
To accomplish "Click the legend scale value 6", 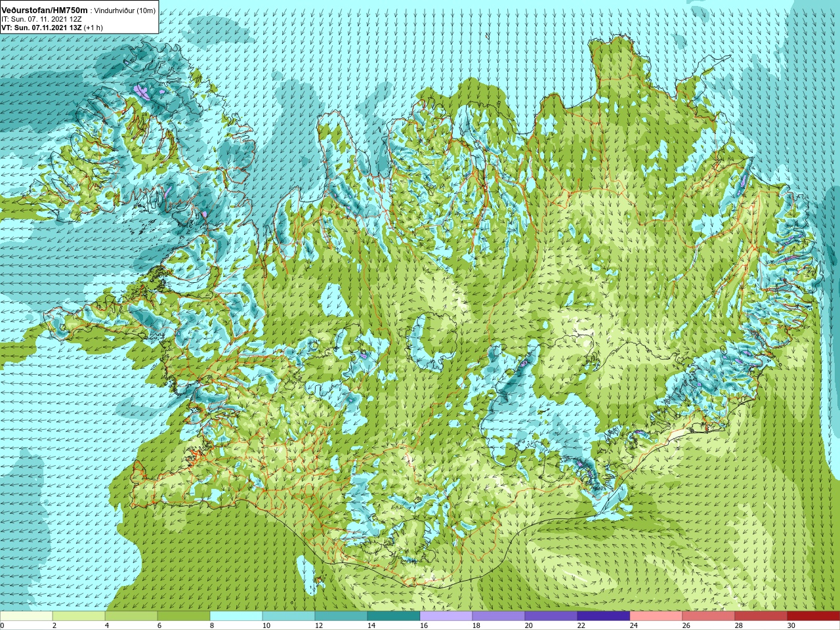I will pyautogui.click(x=159, y=625).
